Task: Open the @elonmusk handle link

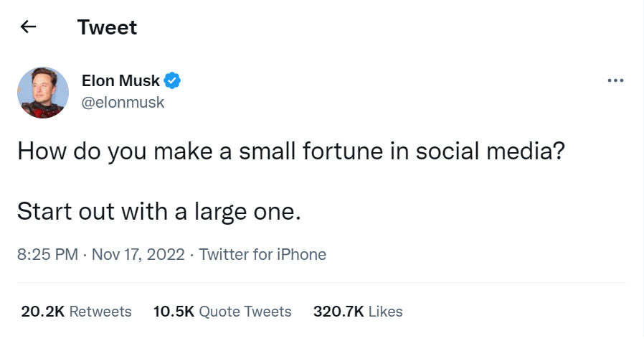Action: pyautogui.click(x=123, y=102)
